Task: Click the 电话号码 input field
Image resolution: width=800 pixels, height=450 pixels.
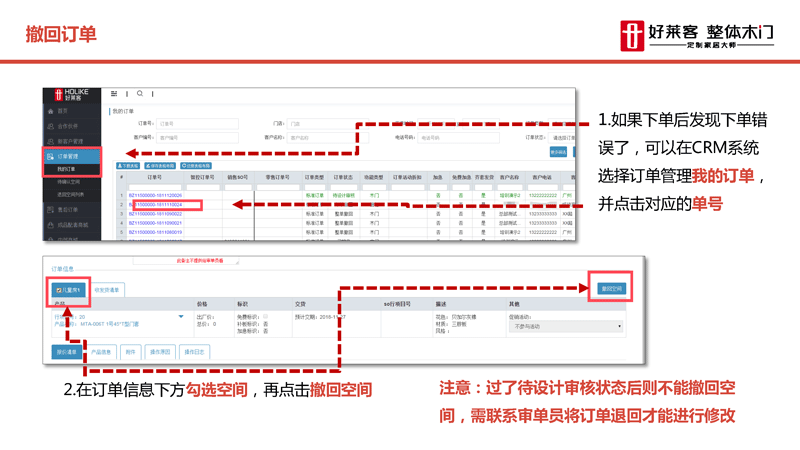Action: tap(458, 138)
